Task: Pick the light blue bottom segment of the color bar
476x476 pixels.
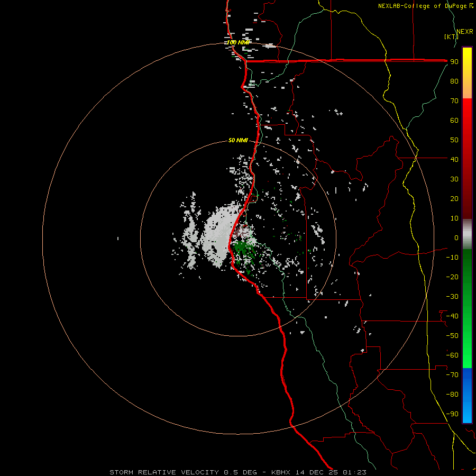Action: pos(467,410)
